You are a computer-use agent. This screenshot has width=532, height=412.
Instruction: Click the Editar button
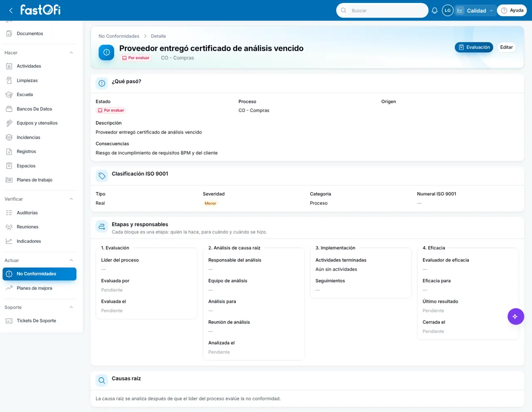(x=506, y=47)
